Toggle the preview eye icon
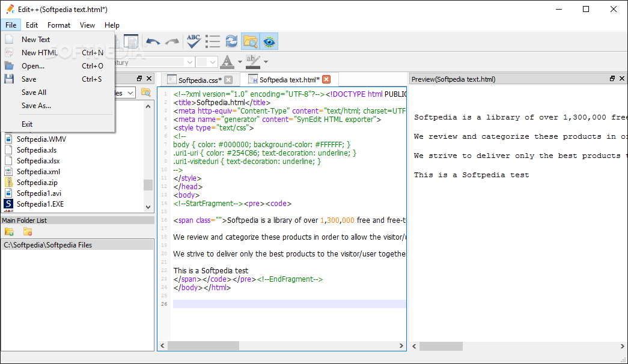This screenshot has height=364, width=628. (x=269, y=41)
